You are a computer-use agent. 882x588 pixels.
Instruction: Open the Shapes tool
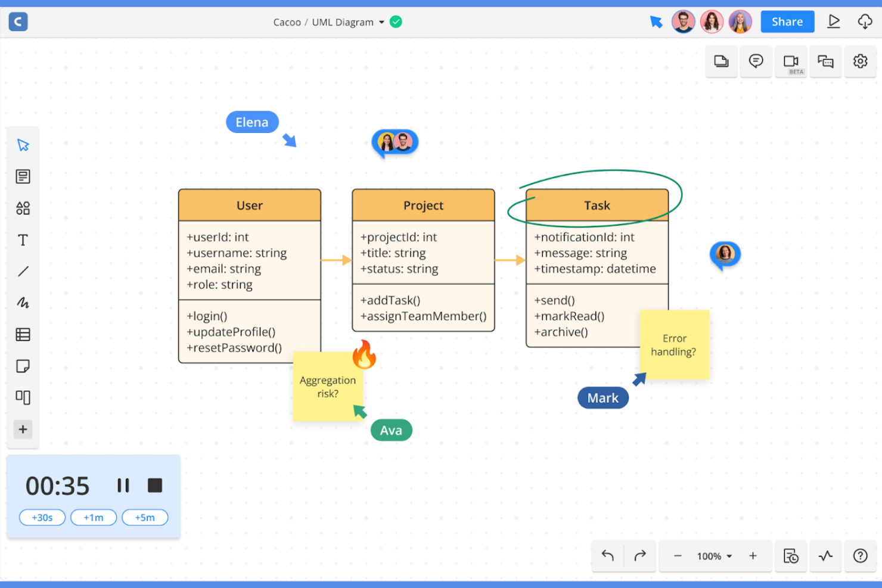coord(23,208)
